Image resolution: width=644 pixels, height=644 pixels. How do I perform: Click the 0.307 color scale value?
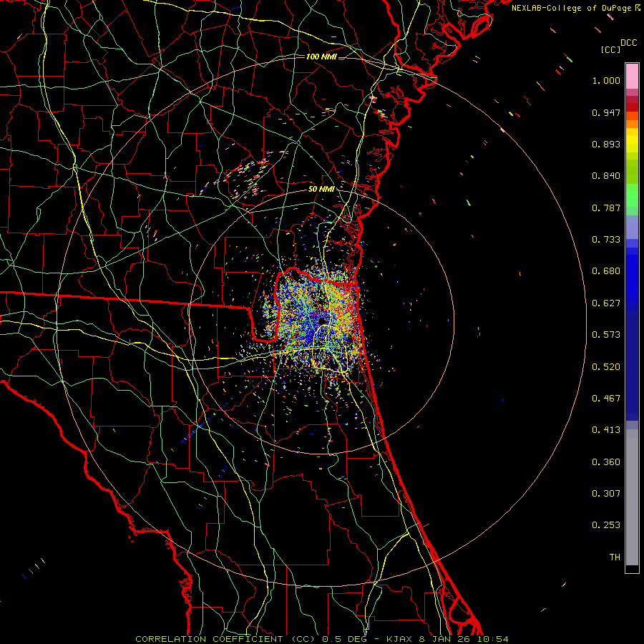[x=606, y=494]
